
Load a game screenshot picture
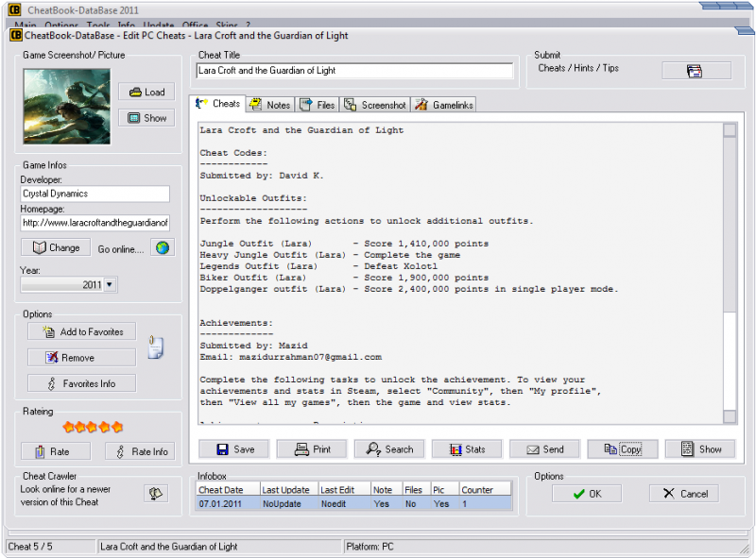click(x=146, y=92)
